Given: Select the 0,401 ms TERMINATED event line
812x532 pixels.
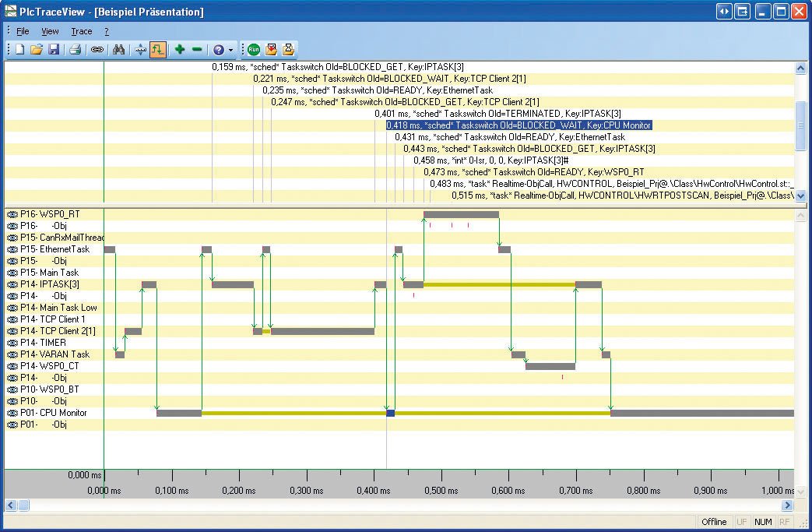Looking at the screenshot, I should [x=497, y=114].
